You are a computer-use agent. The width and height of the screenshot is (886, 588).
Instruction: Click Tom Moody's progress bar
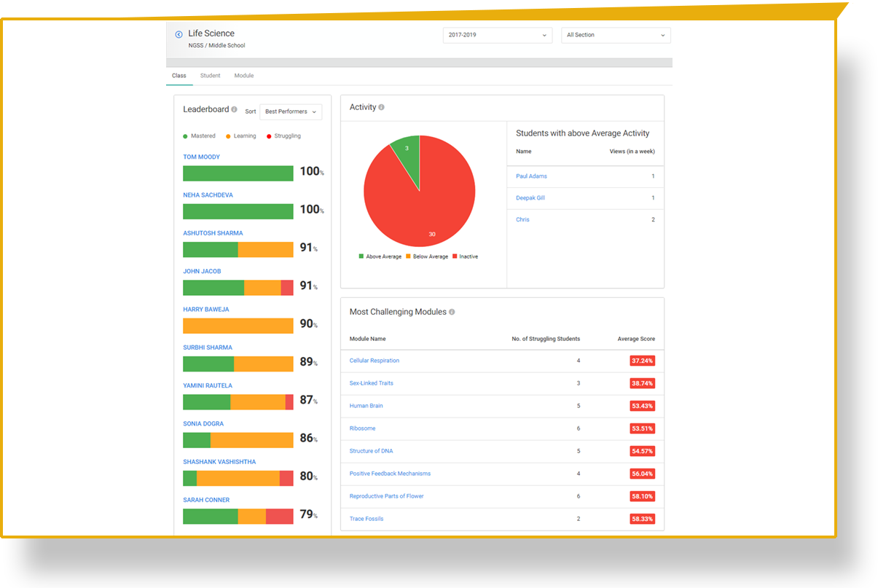tap(238, 173)
